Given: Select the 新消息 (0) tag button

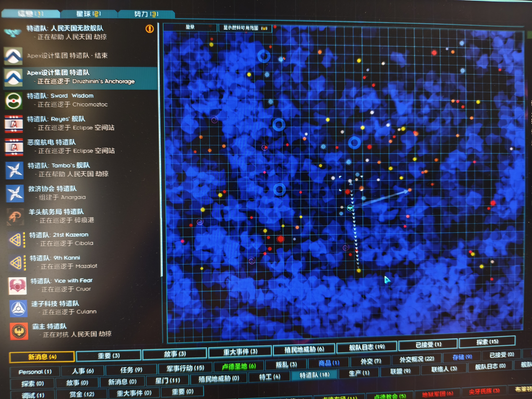Looking at the screenshot, I should (122, 382).
